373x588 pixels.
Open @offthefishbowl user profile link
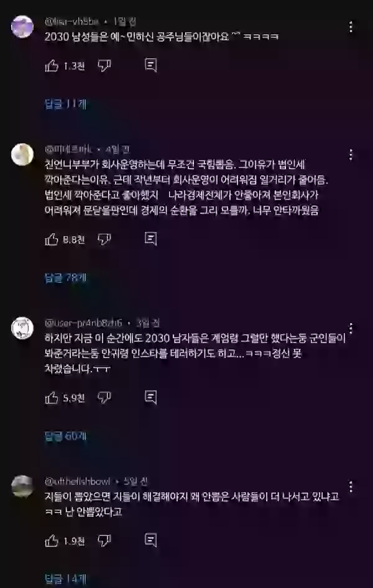click(x=78, y=481)
